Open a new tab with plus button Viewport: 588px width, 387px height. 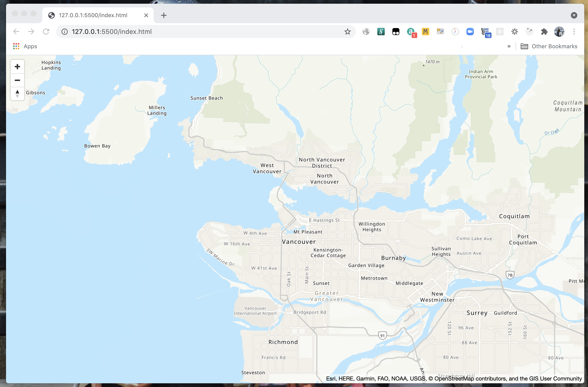click(164, 15)
